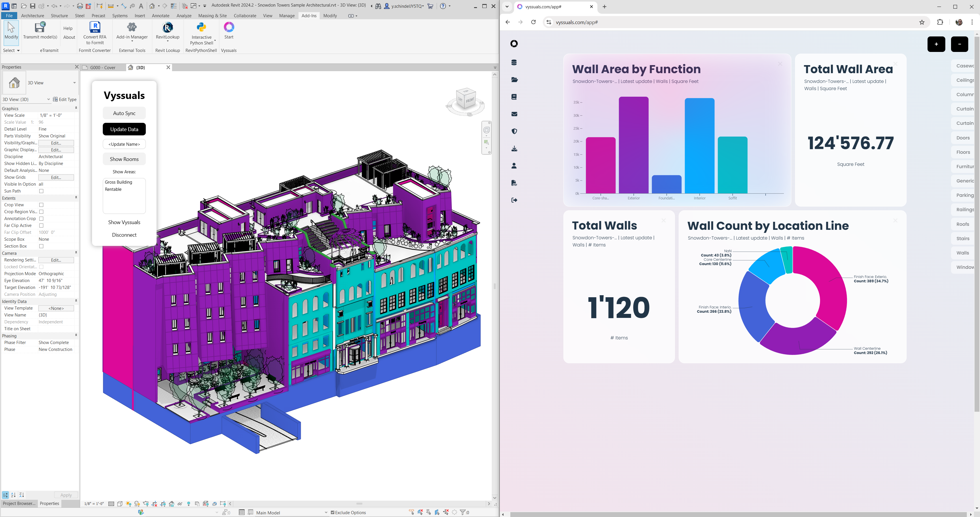Screen dimensions: 980x517
Task: Click the Show Rooms button
Action: point(124,159)
